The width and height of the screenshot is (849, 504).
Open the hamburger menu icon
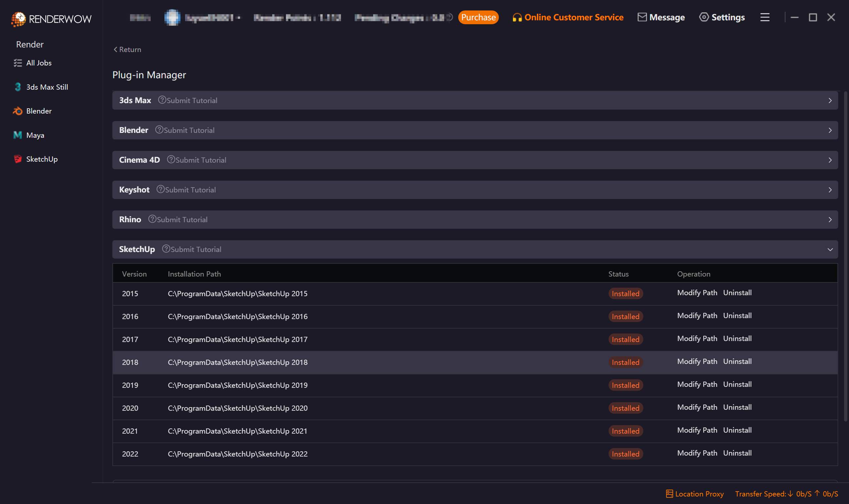(765, 17)
